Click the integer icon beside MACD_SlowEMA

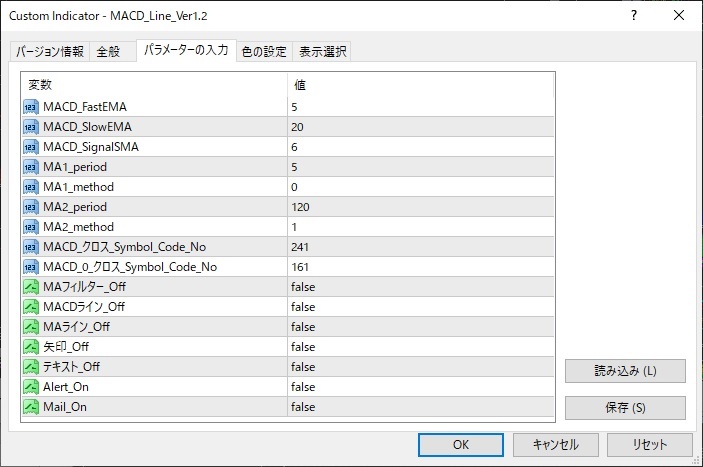pos(30,127)
